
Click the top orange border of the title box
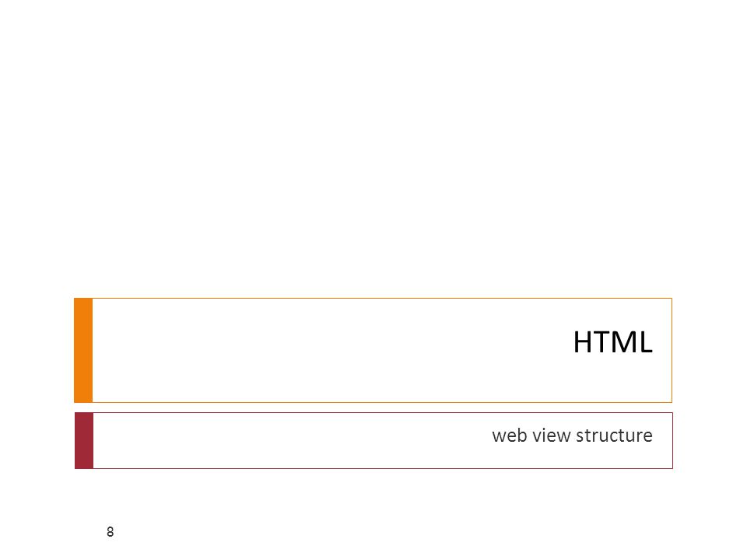coord(382,299)
